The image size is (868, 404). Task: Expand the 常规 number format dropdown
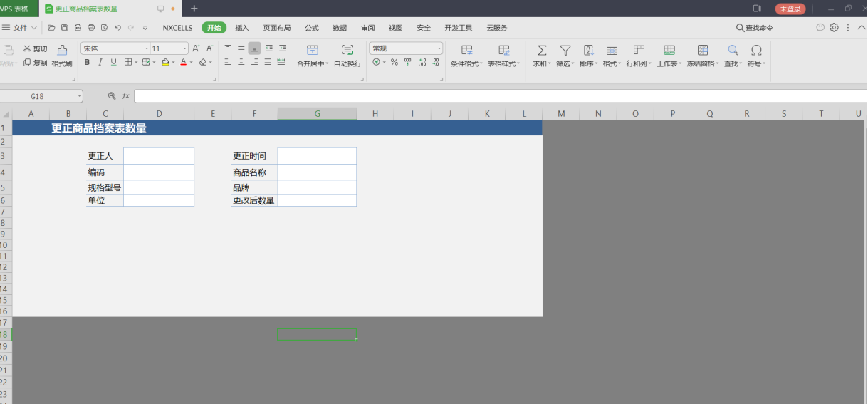point(439,48)
